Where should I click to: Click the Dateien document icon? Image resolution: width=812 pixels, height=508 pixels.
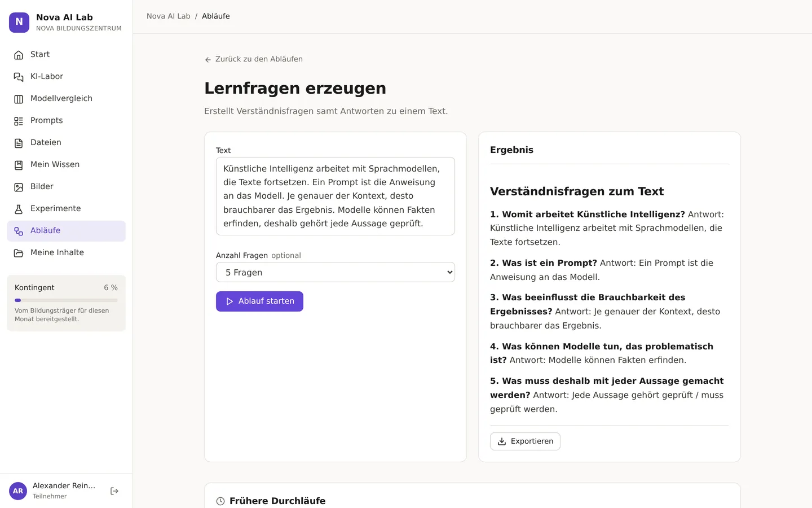point(19,143)
